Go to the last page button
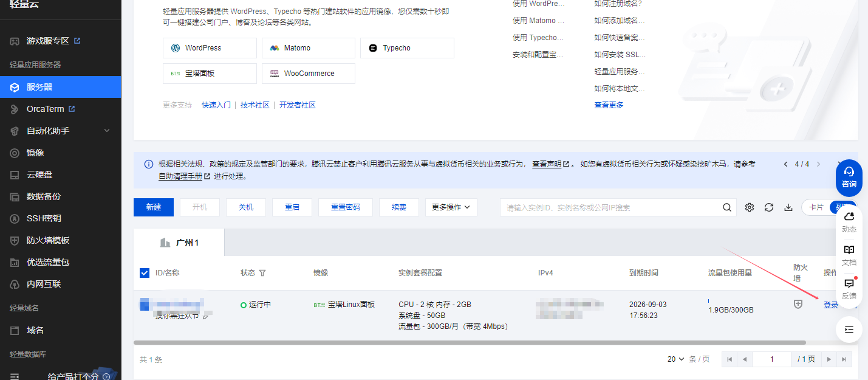Viewport: 868px width, 380px height. (x=844, y=359)
